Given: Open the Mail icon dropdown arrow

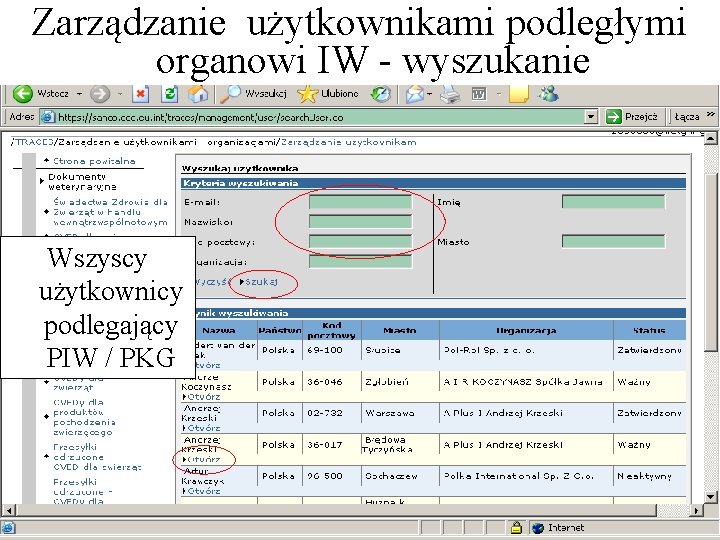Looking at the screenshot, I should 430,94.
